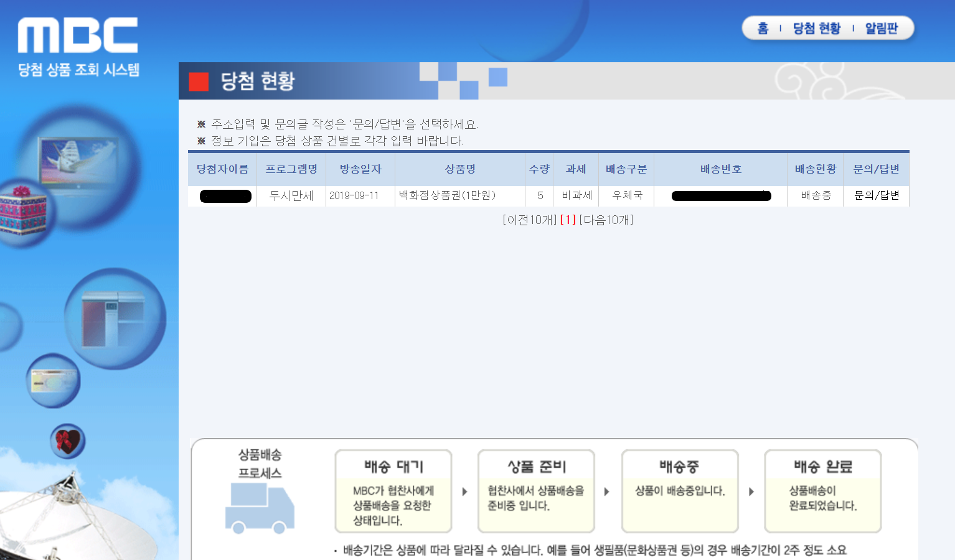
Task: Click the 방송일자 column header
Action: 360,169
